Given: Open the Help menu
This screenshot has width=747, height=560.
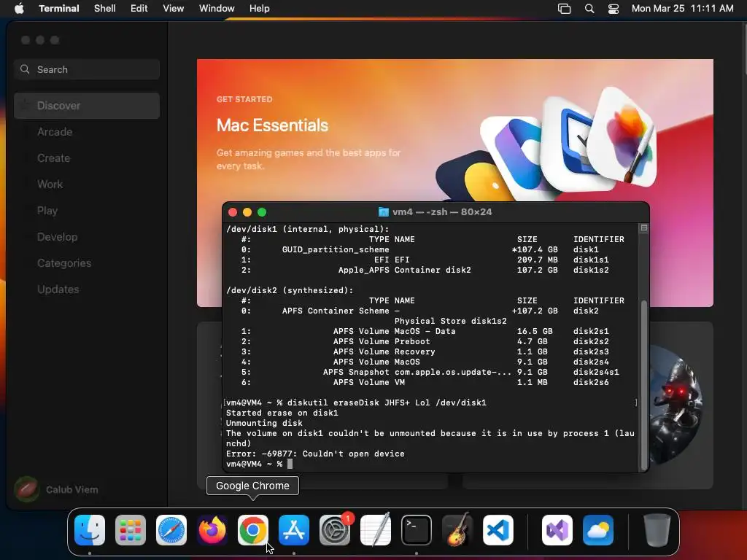Looking at the screenshot, I should pos(259,8).
